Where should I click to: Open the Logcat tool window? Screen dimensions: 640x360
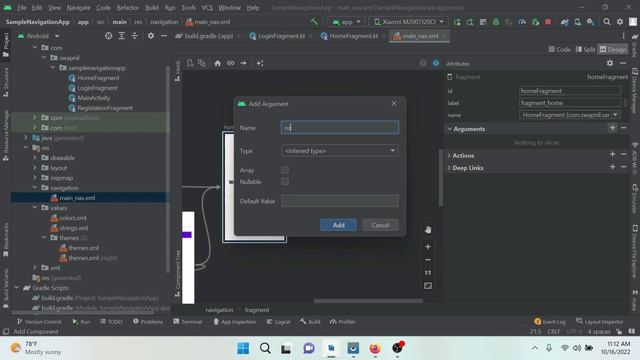[278, 322]
